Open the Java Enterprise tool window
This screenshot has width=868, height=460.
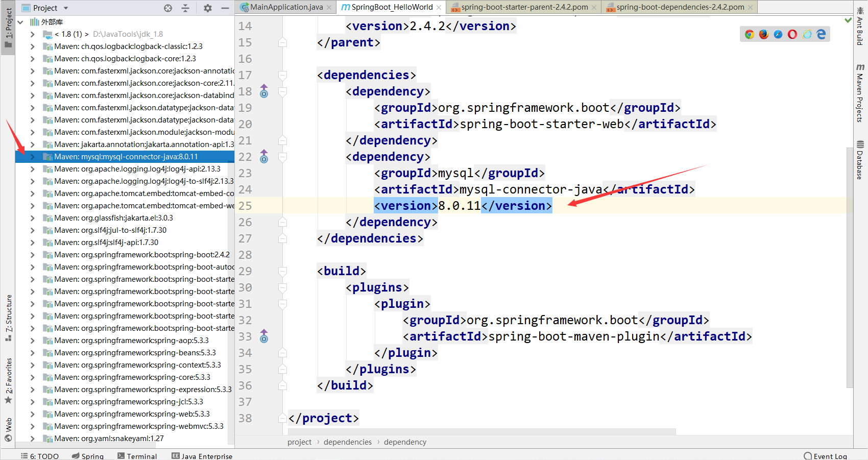(x=202, y=456)
